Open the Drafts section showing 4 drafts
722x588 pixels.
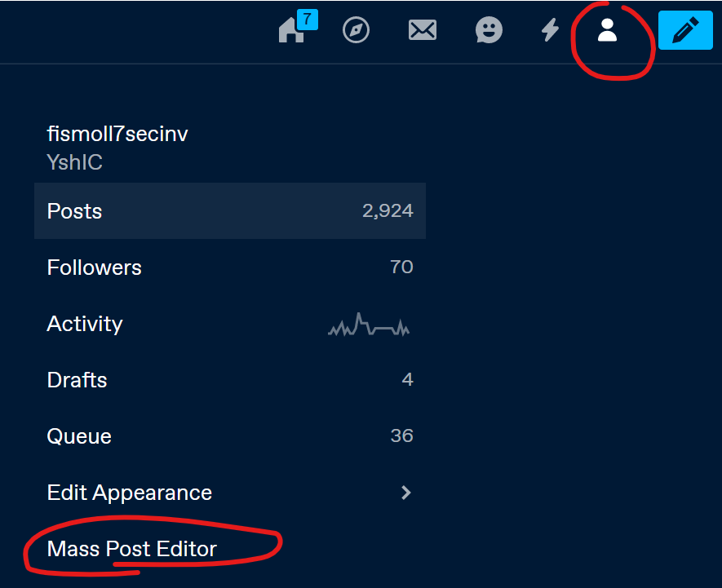[x=77, y=380]
